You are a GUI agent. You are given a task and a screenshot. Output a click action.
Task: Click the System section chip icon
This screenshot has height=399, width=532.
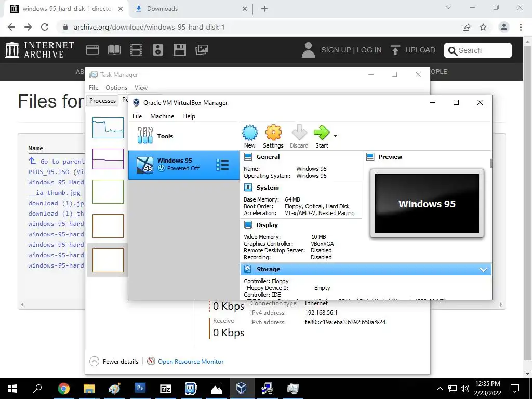248,187
